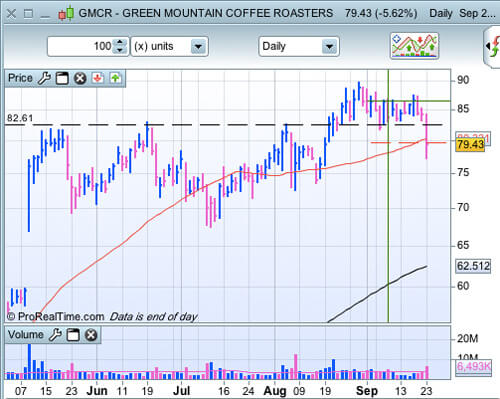Viewport: 500px width, 399px height.
Task: Decrease units count with stepper down arrow
Action: (x=120, y=50)
